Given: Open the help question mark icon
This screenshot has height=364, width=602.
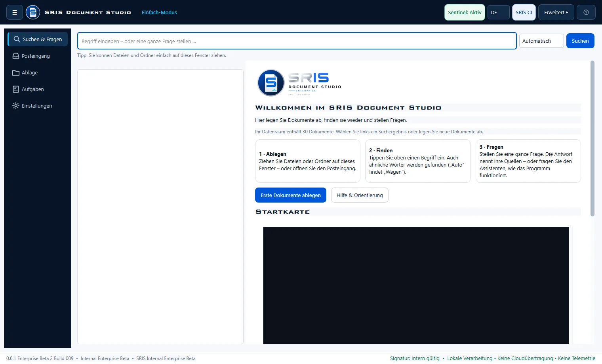Looking at the screenshot, I should (x=586, y=12).
